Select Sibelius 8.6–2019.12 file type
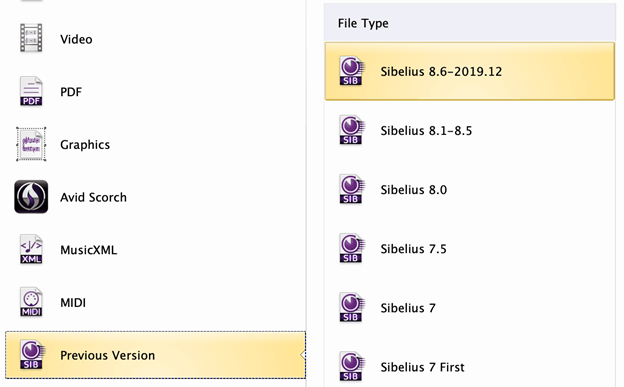 click(470, 71)
